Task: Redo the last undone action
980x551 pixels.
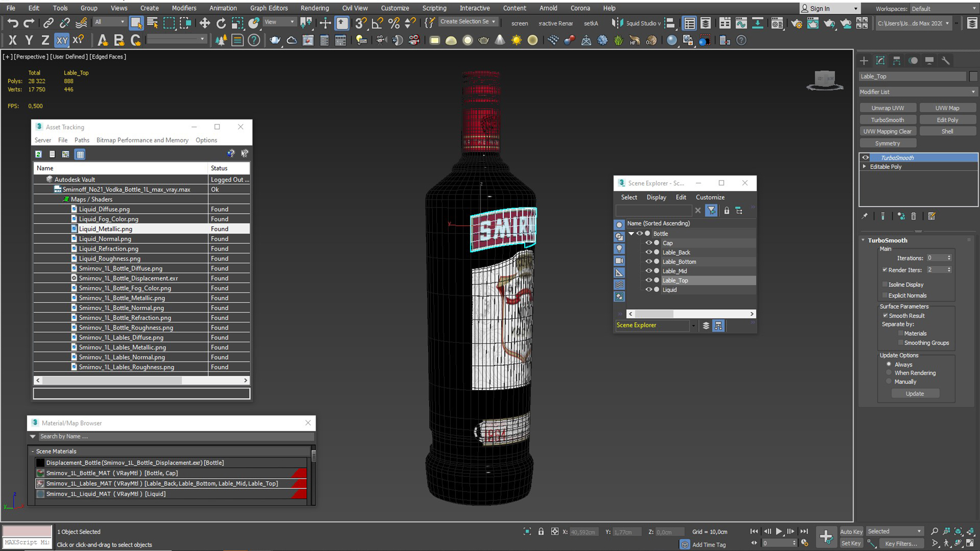Action: click(29, 23)
